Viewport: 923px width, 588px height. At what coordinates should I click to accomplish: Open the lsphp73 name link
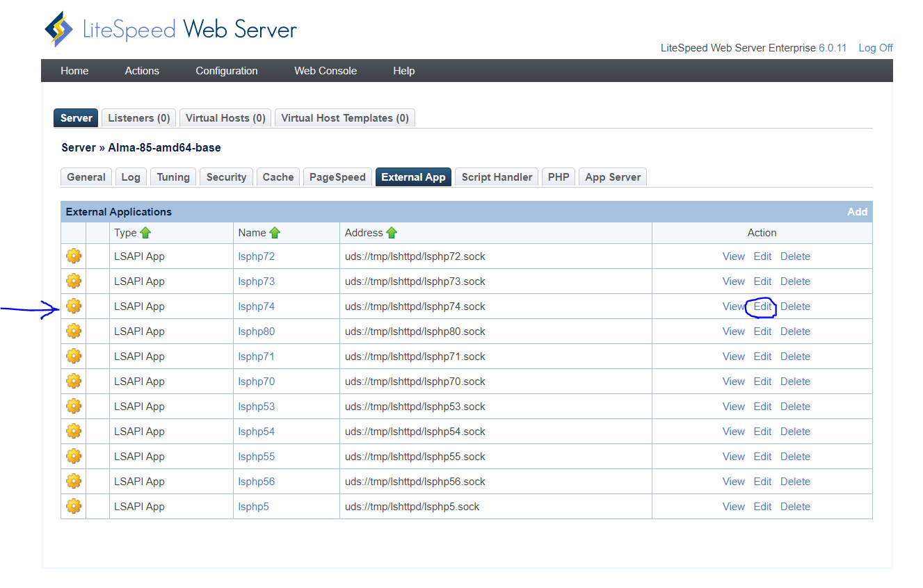(257, 281)
